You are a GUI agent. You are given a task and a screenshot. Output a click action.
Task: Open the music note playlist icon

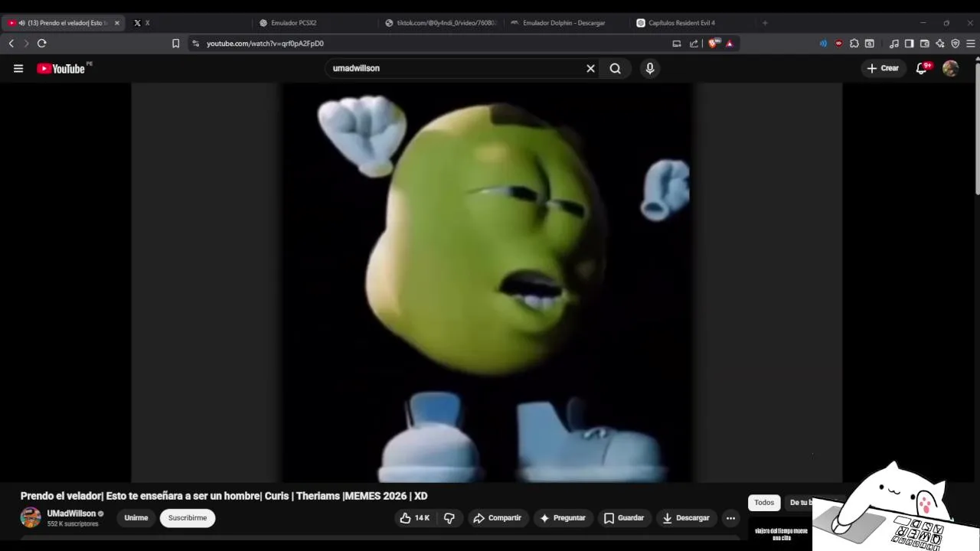tap(894, 44)
